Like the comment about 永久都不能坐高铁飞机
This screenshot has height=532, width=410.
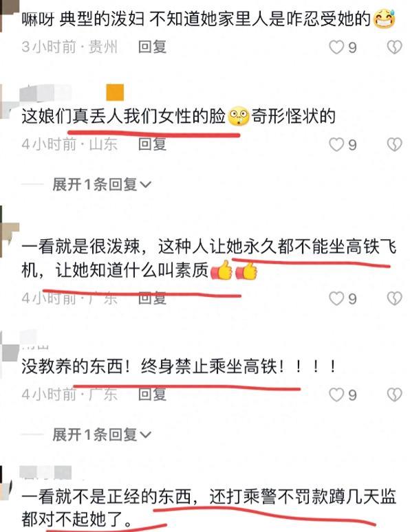click(x=336, y=298)
